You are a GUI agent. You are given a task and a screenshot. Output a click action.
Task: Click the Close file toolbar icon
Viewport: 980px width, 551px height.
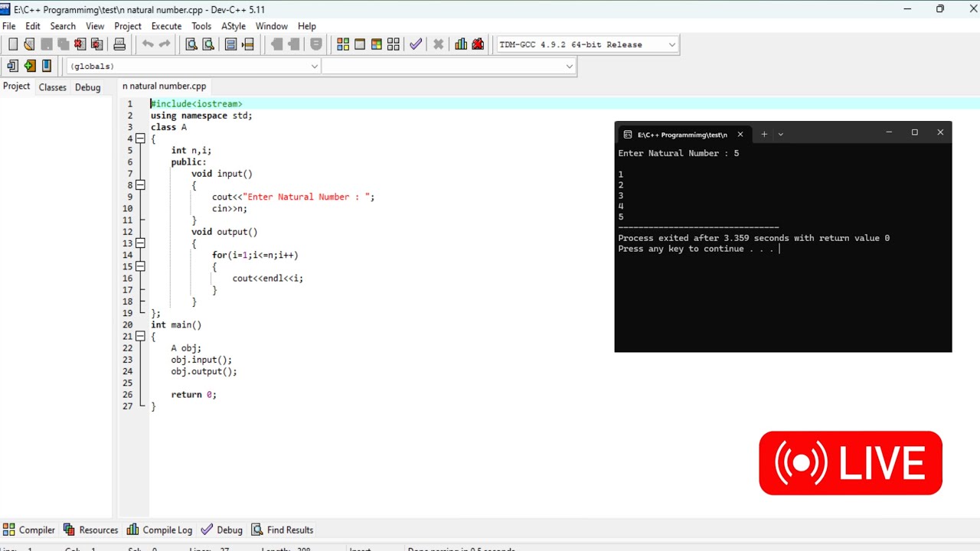80,44
